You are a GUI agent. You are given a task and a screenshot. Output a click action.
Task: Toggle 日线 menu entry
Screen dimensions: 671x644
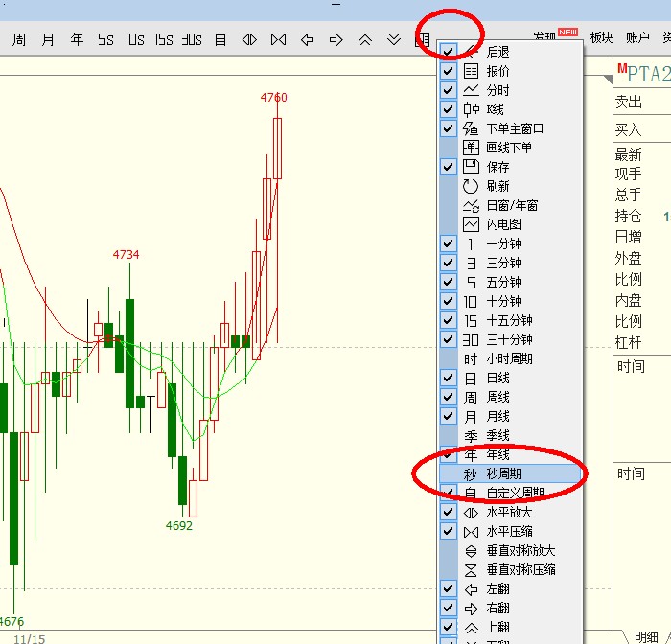510,378
